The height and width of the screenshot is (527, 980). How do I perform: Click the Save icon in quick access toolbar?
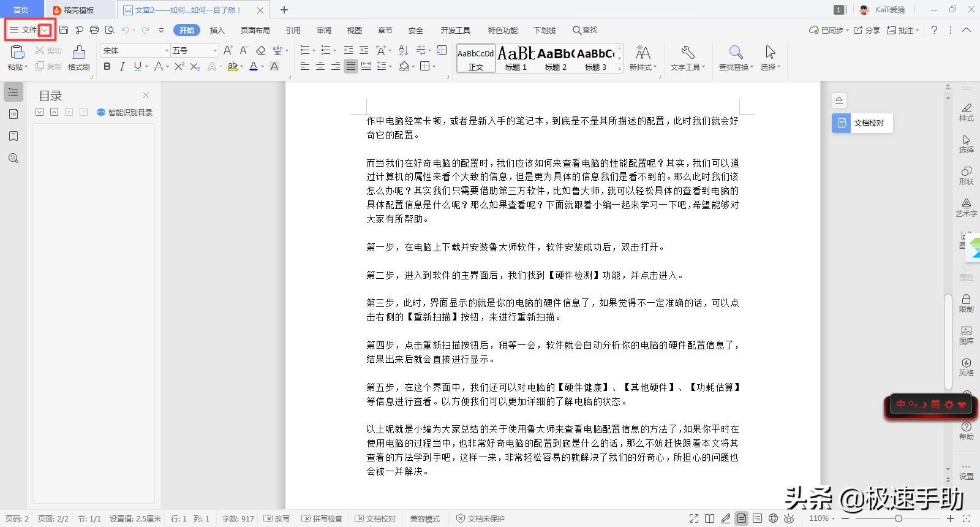click(x=64, y=30)
